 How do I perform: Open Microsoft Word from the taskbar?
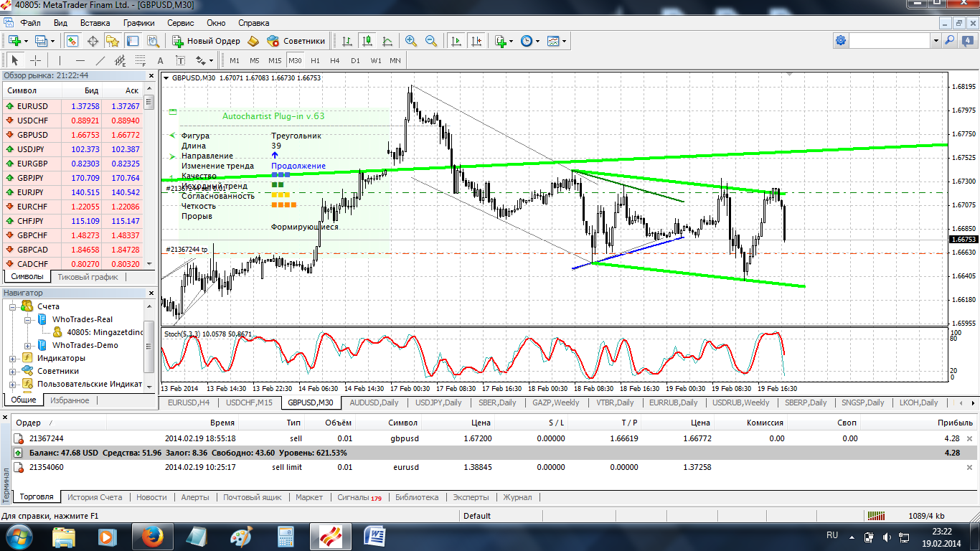click(x=374, y=536)
